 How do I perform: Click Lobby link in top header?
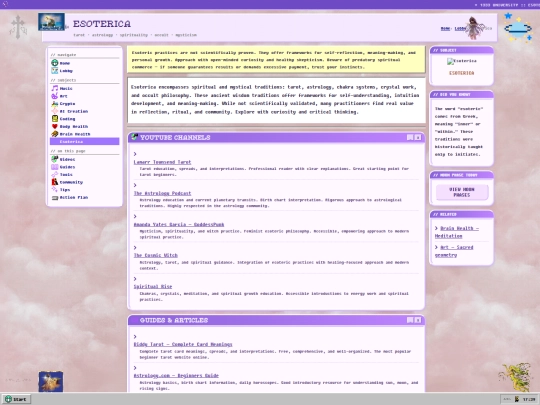pyautogui.click(x=460, y=28)
